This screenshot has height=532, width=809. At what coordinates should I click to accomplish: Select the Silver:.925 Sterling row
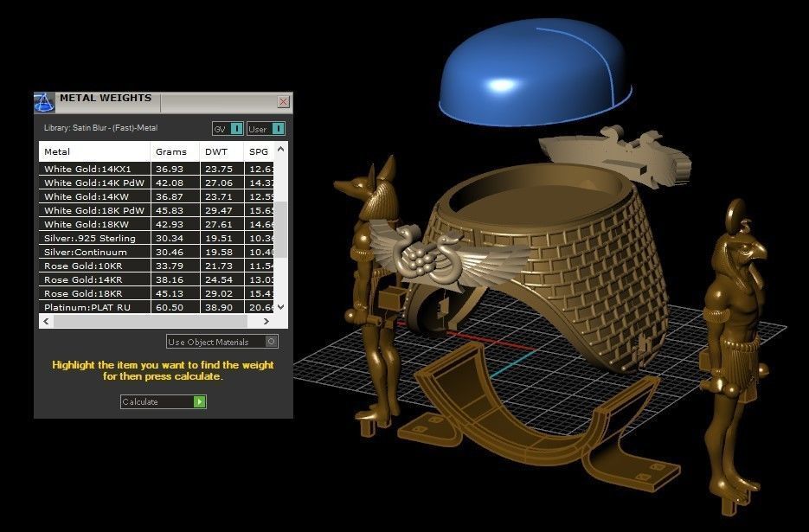[157, 239]
